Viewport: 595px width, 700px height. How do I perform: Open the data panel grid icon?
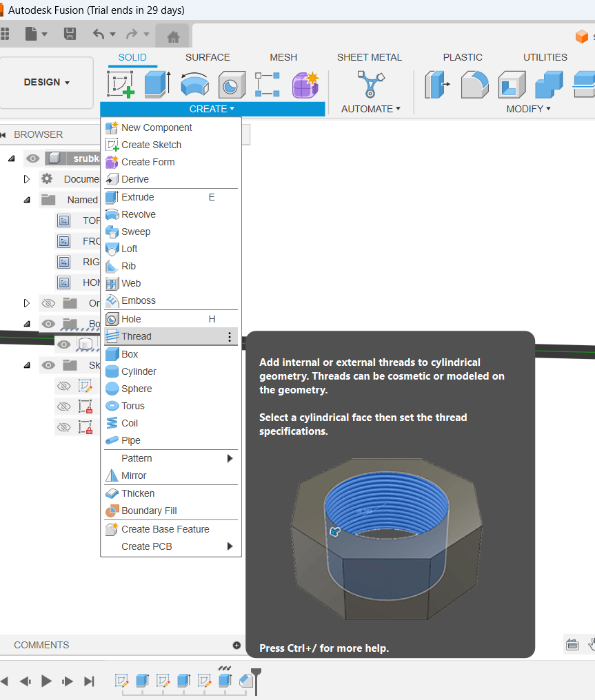pos(4,34)
